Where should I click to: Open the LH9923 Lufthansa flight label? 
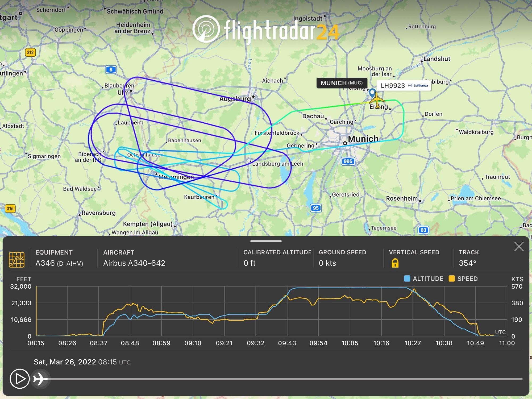coord(404,86)
